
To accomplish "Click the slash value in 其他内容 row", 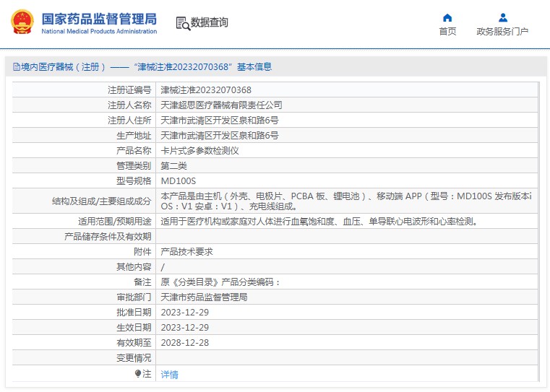I will 163,267.
